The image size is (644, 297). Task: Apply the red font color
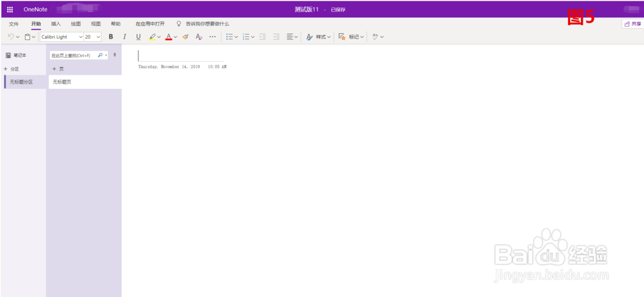pyautogui.click(x=168, y=37)
